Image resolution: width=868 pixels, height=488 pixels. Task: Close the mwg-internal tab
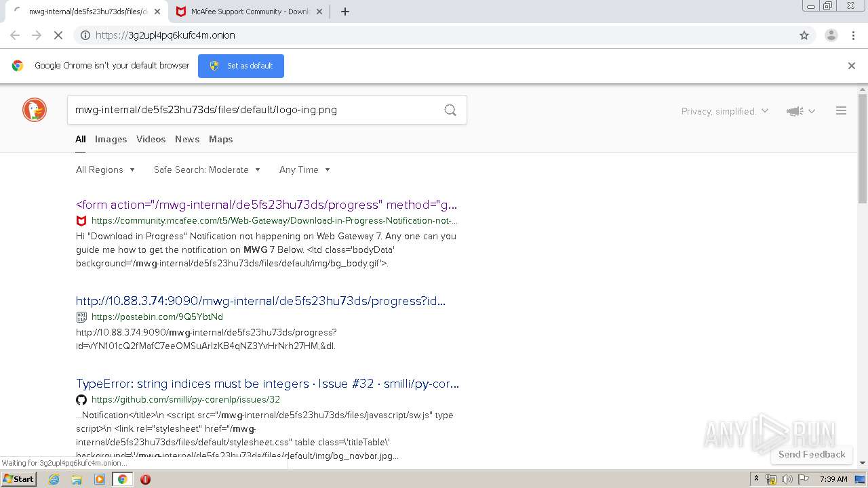[x=157, y=12]
